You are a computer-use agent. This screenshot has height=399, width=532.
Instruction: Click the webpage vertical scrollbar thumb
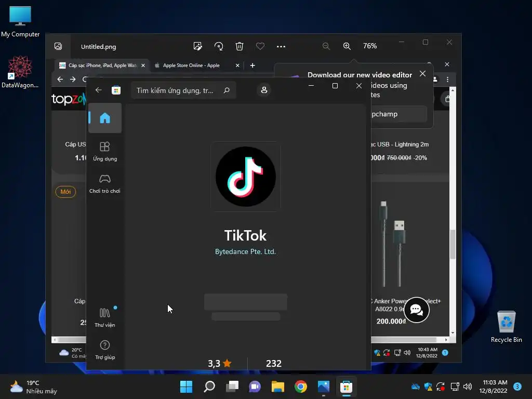click(x=453, y=244)
